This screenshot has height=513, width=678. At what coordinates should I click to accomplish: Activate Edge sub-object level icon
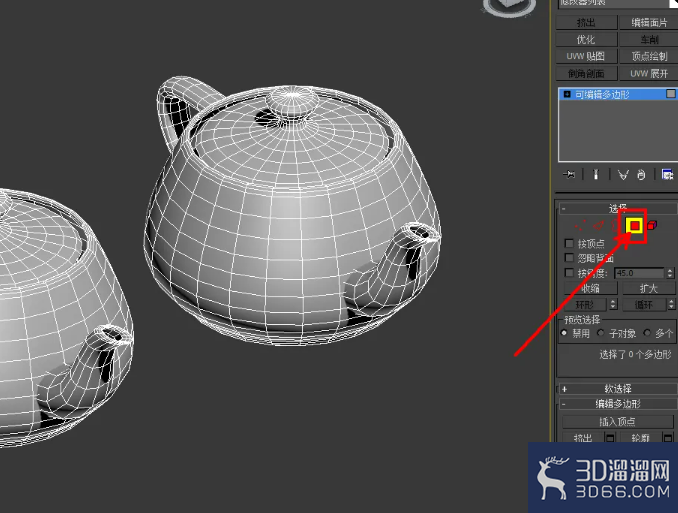click(598, 225)
